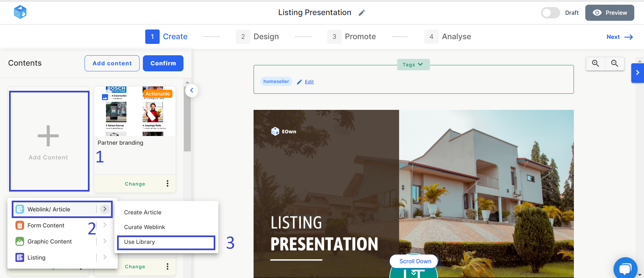Click the Form Content clipboard icon
Viewport: 644px width, 278px height.
pyautogui.click(x=20, y=225)
